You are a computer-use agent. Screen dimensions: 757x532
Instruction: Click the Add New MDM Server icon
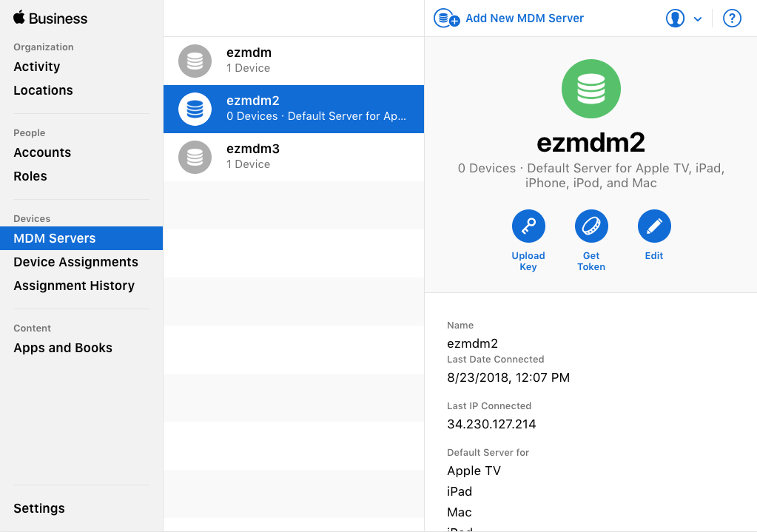point(445,18)
